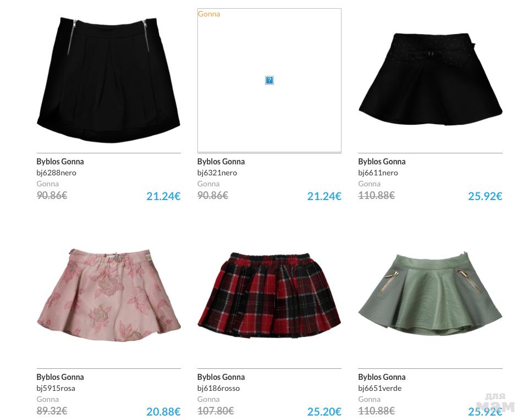523x420 pixels.
Task: Open Byblos Gonna title above bj5915rosa
Action: click(60, 377)
